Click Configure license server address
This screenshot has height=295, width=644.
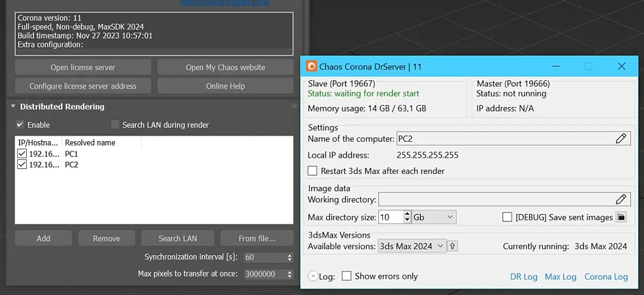(x=83, y=86)
